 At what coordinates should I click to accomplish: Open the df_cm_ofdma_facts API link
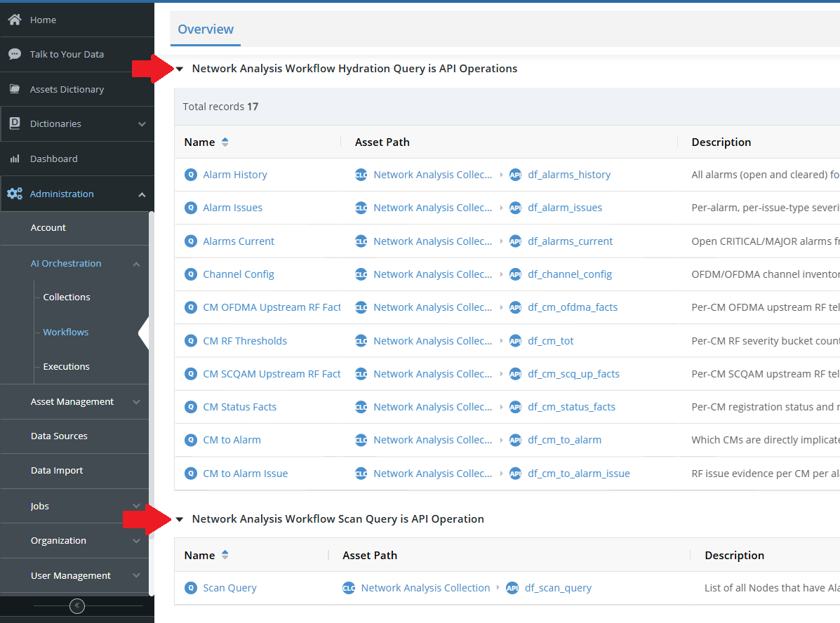[x=573, y=307]
